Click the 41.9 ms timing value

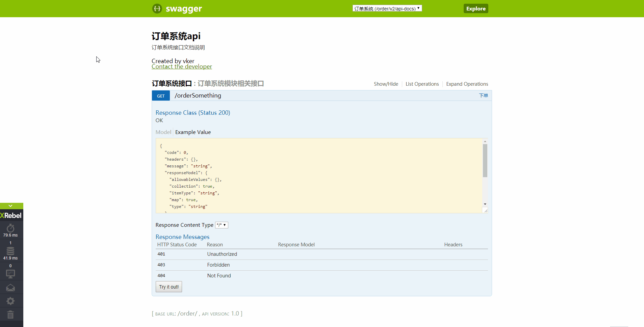(10, 258)
